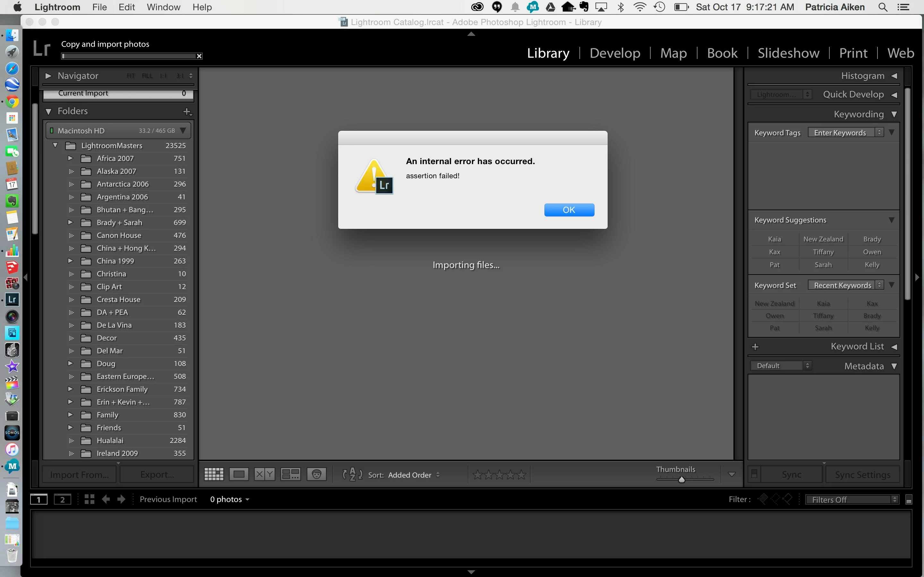Click OK in the error dialog
Viewport: 924px width, 577px height.
pos(569,210)
